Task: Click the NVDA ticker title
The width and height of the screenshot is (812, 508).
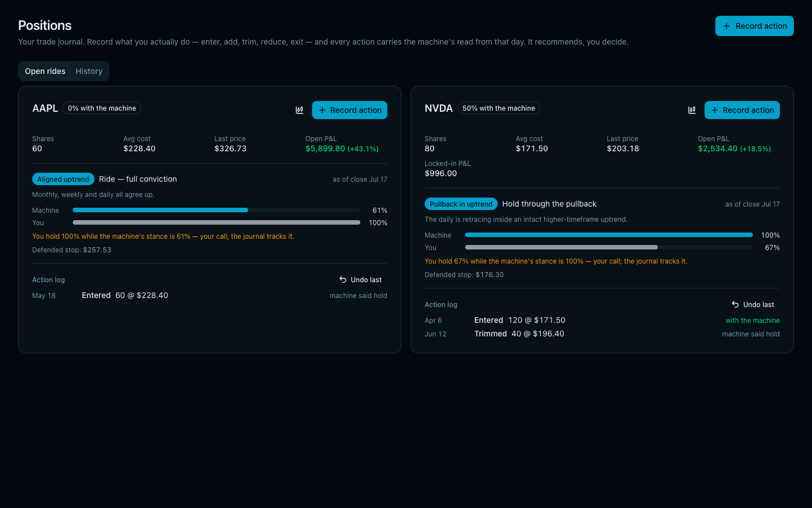Action: tap(439, 108)
